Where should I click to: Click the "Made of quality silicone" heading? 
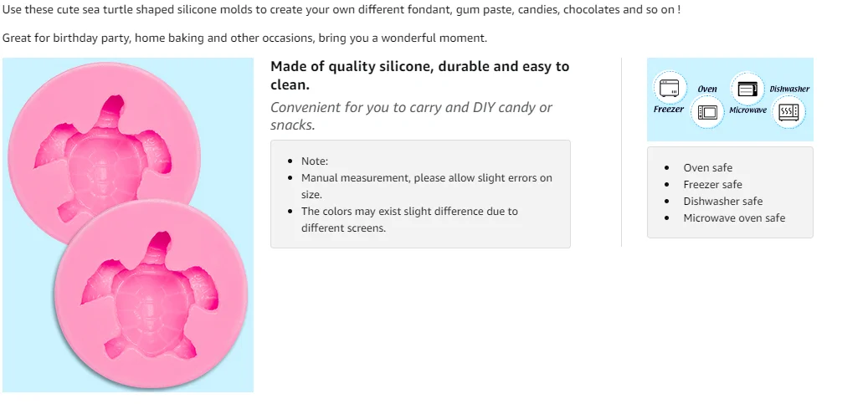tap(419, 75)
